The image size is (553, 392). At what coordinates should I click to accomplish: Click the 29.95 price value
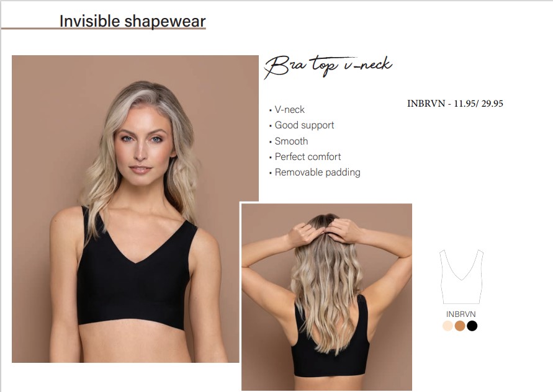[x=492, y=104]
